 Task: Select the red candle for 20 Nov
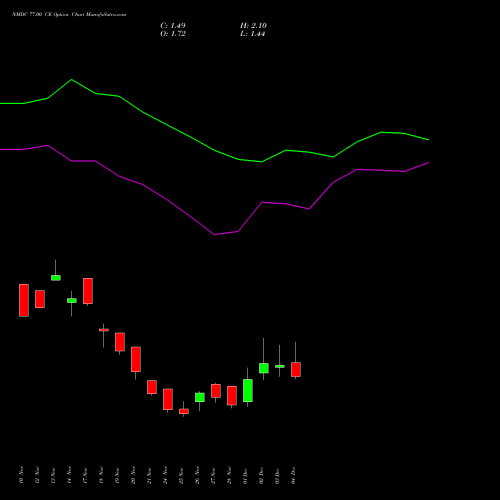pyautogui.click(x=136, y=359)
